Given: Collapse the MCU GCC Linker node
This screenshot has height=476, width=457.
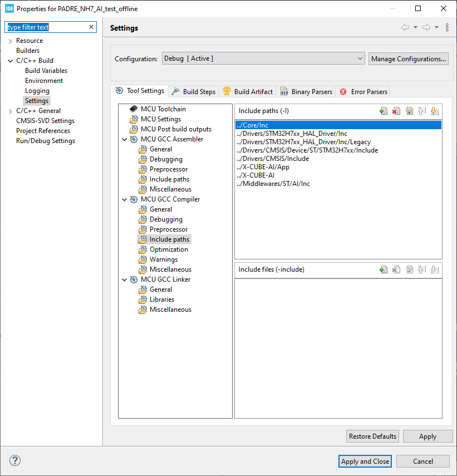Looking at the screenshot, I should 125,279.
